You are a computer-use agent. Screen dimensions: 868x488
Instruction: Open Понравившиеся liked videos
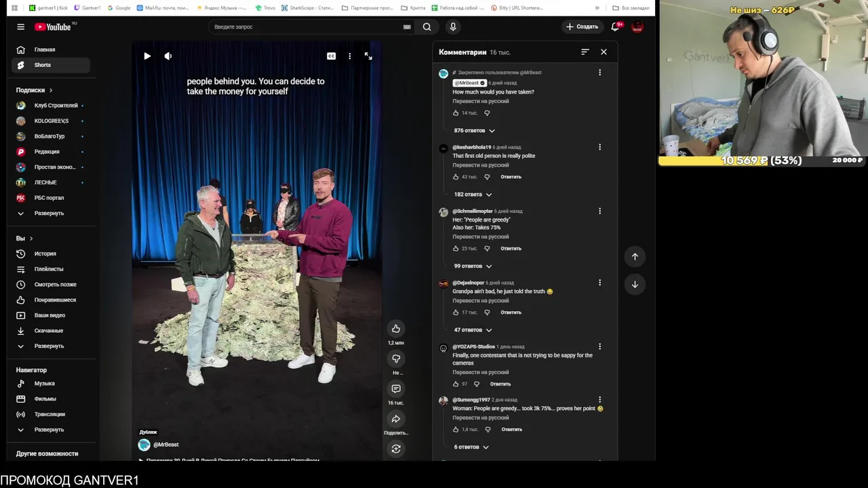[52, 300]
